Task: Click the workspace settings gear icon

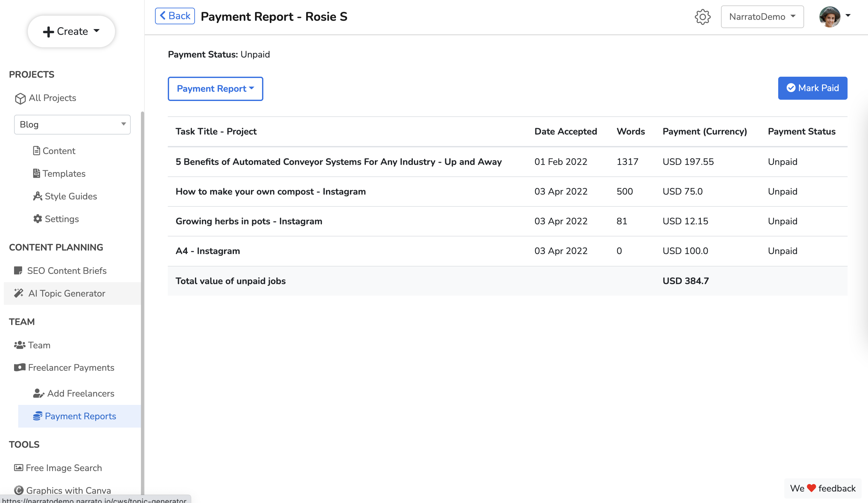Action: (x=703, y=17)
